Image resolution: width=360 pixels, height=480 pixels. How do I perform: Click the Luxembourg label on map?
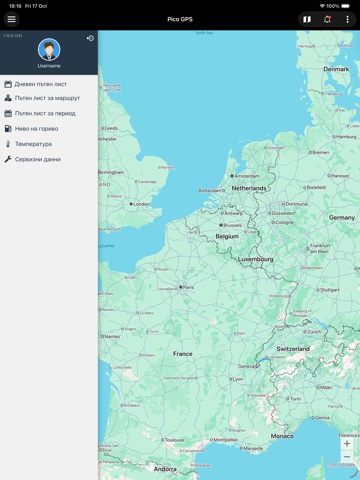coord(255,259)
